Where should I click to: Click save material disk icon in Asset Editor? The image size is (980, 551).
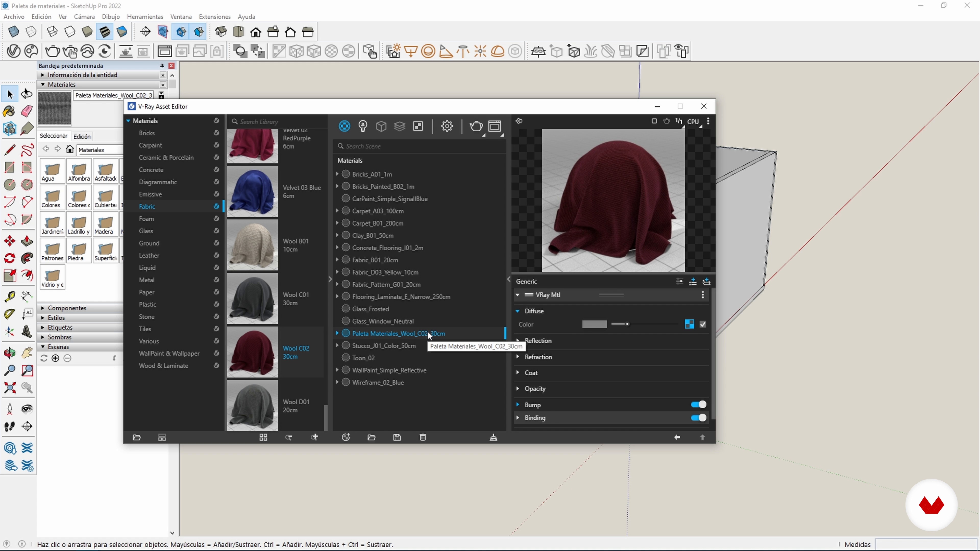397,437
